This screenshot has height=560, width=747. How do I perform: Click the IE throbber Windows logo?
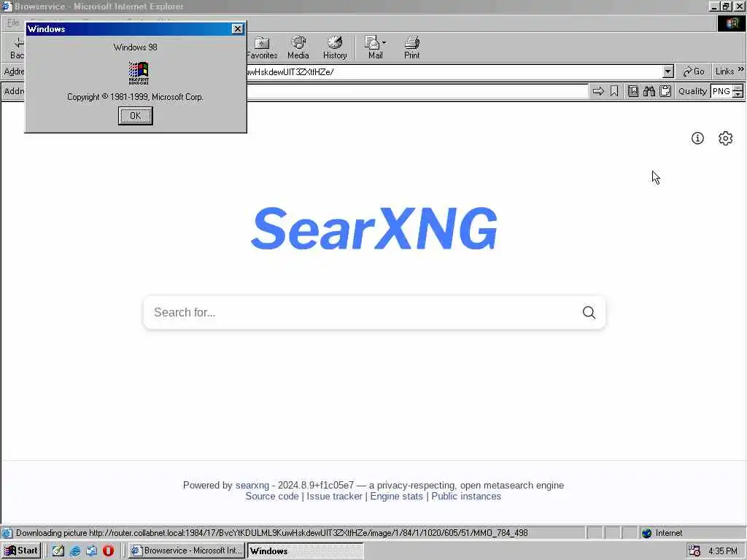click(x=732, y=23)
